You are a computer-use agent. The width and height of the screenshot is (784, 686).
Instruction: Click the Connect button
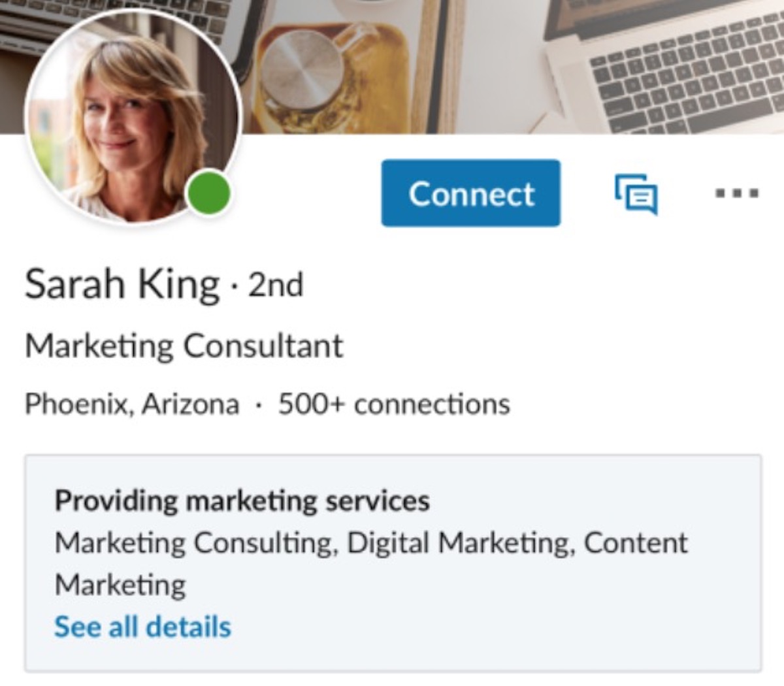pyautogui.click(x=470, y=194)
